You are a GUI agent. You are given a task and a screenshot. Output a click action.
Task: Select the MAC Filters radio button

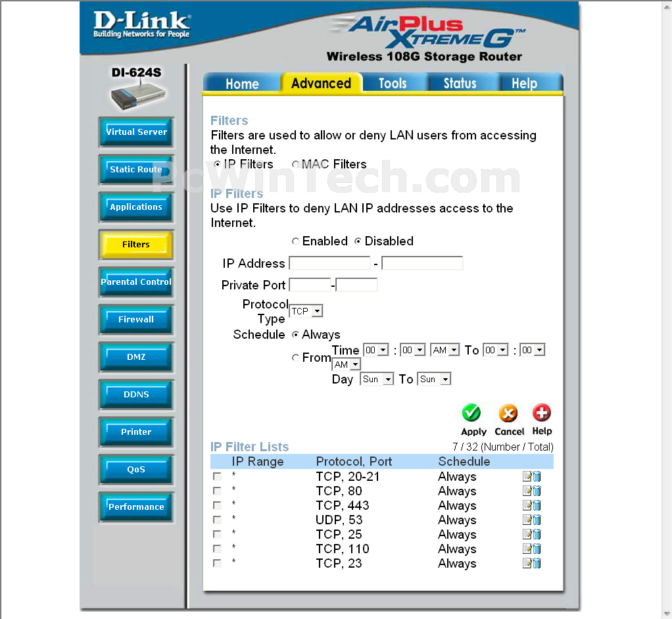(295, 164)
